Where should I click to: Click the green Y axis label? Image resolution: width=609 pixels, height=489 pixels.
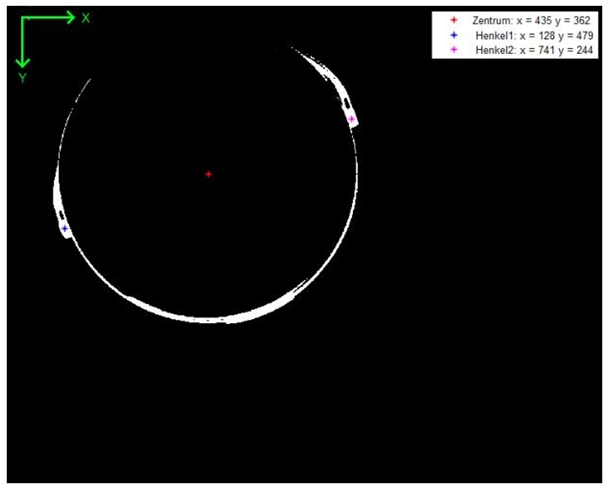coord(22,78)
